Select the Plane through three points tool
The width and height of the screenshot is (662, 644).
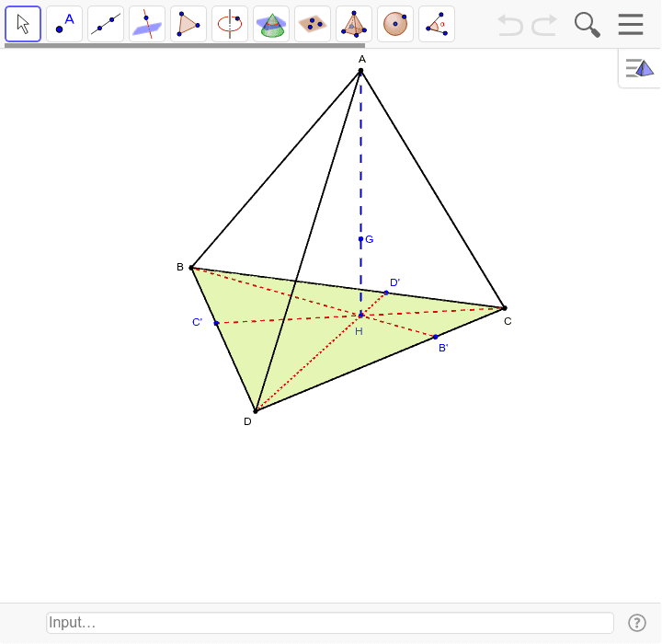click(313, 24)
